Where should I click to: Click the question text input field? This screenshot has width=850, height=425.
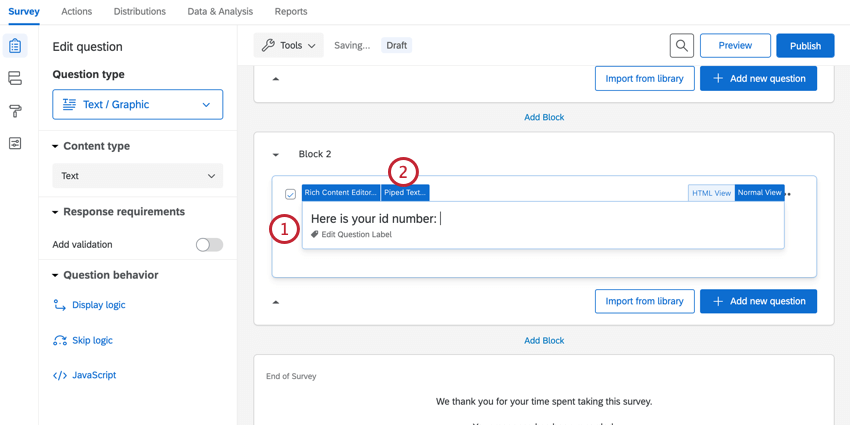click(x=540, y=218)
